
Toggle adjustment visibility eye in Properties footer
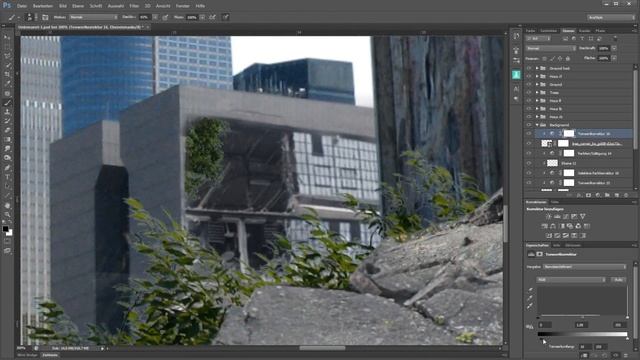tap(616, 356)
